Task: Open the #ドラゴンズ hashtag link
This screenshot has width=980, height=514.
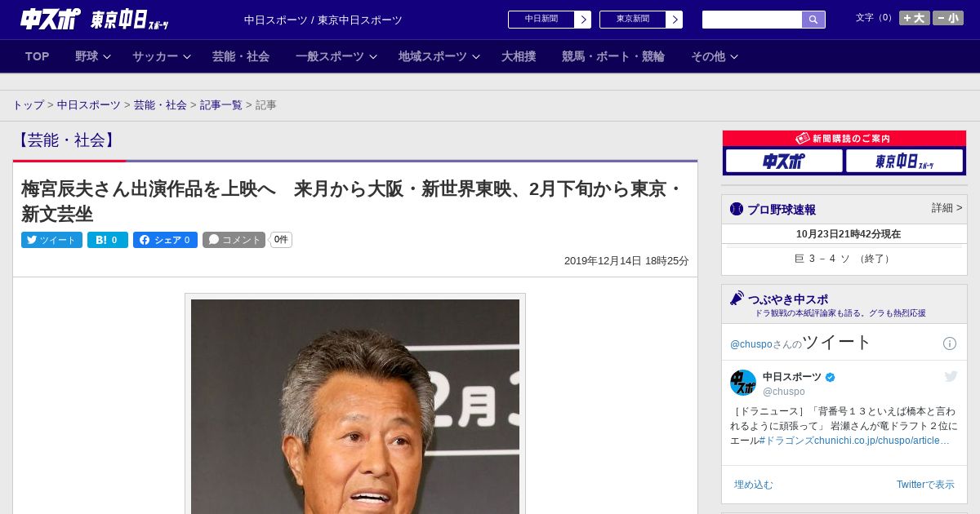Action: tap(786, 441)
